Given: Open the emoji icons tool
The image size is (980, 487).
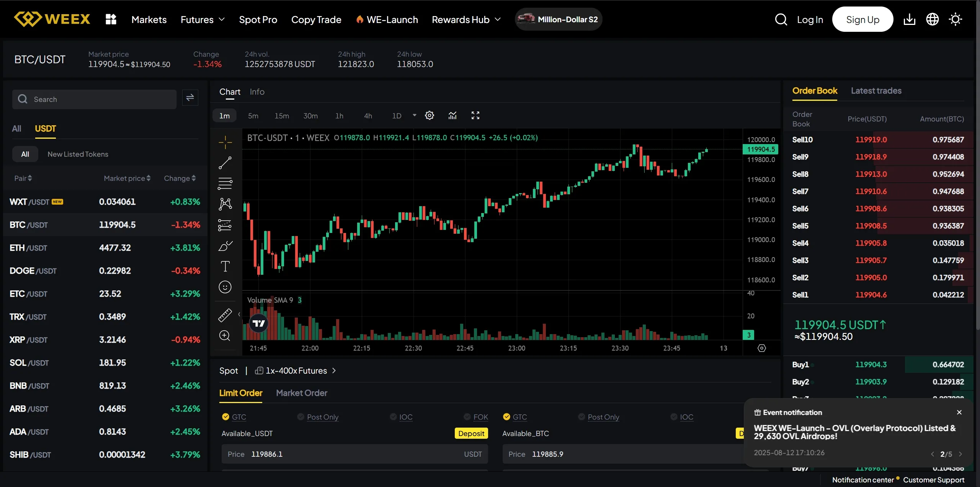Looking at the screenshot, I should coord(225,287).
